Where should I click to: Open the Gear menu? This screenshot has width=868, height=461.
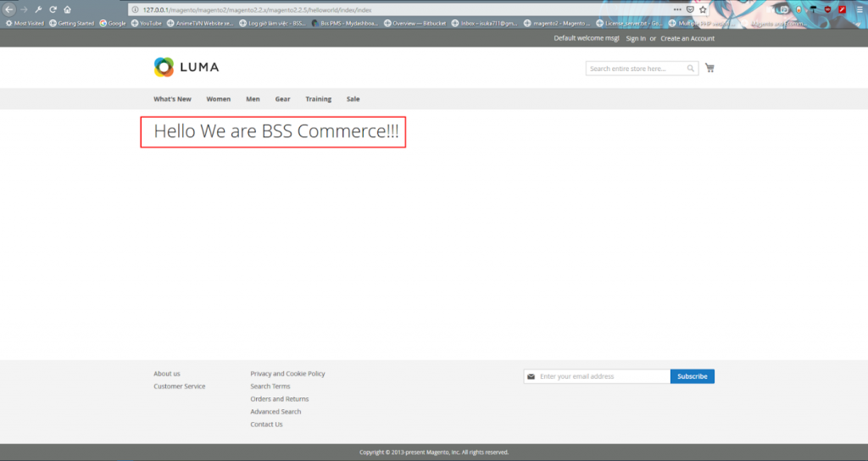click(282, 99)
